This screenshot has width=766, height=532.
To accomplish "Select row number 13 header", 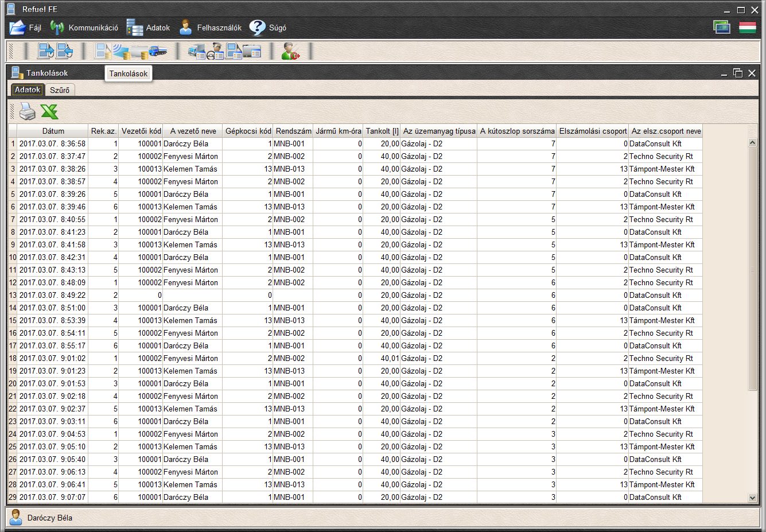I will pos(13,295).
